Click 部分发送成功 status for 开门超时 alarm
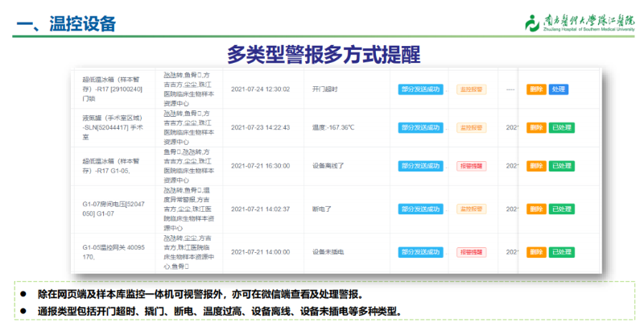This screenshot has height=331, width=644. tap(420, 89)
